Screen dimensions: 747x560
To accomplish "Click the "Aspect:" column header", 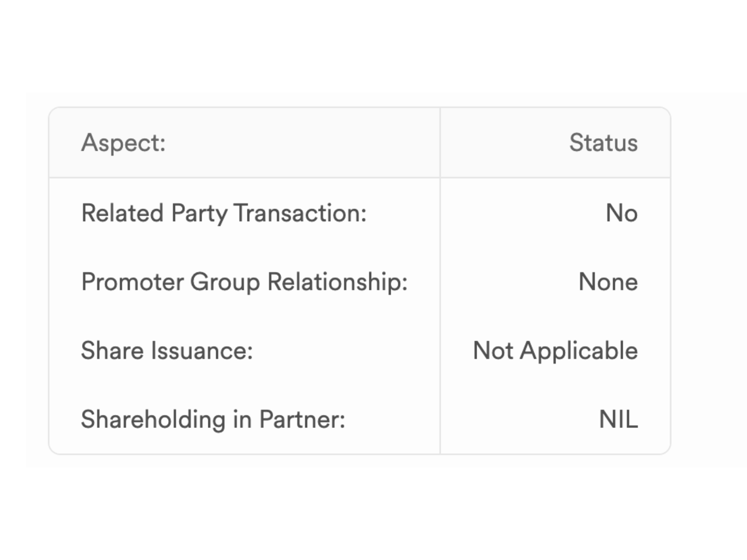I will click(123, 143).
